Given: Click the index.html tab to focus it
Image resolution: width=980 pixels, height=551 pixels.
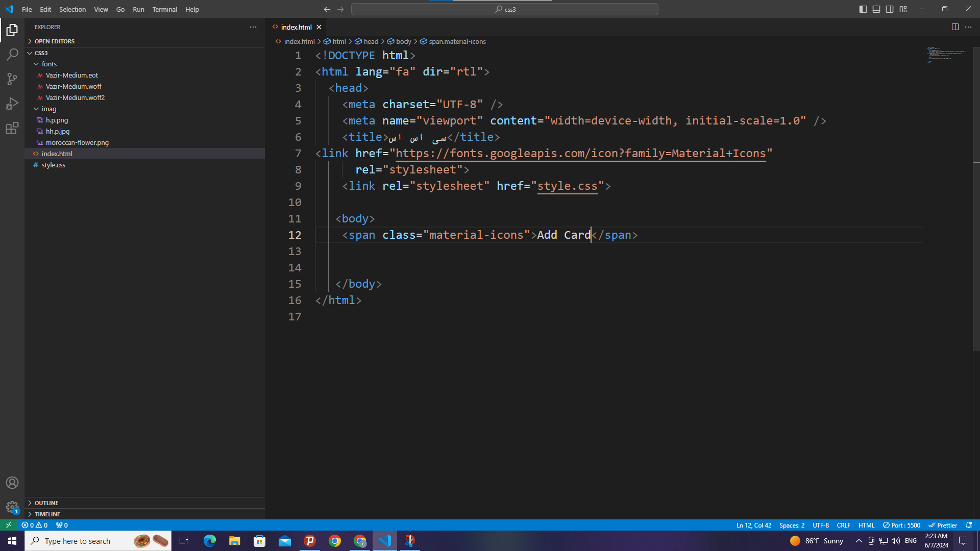Looking at the screenshot, I should point(297,27).
